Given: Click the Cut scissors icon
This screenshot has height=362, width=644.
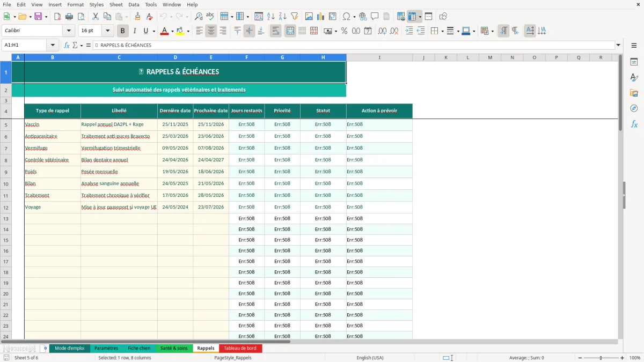Looking at the screenshot, I should point(96,17).
